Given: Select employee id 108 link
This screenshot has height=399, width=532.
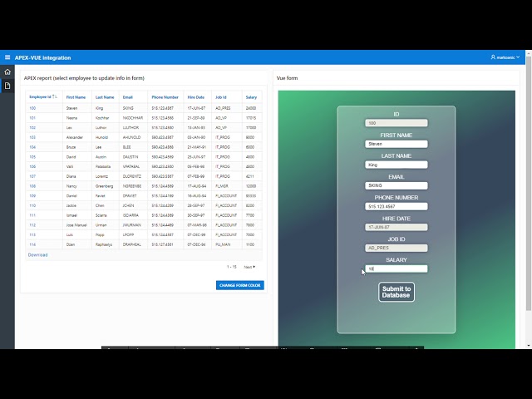Looking at the screenshot, I should [x=32, y=186].
